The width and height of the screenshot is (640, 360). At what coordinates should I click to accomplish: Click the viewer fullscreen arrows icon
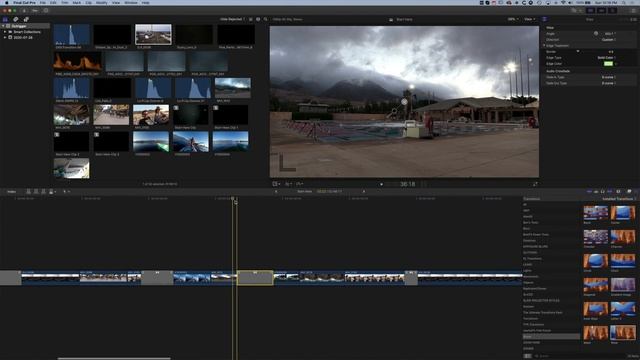[x=535, y=184]
